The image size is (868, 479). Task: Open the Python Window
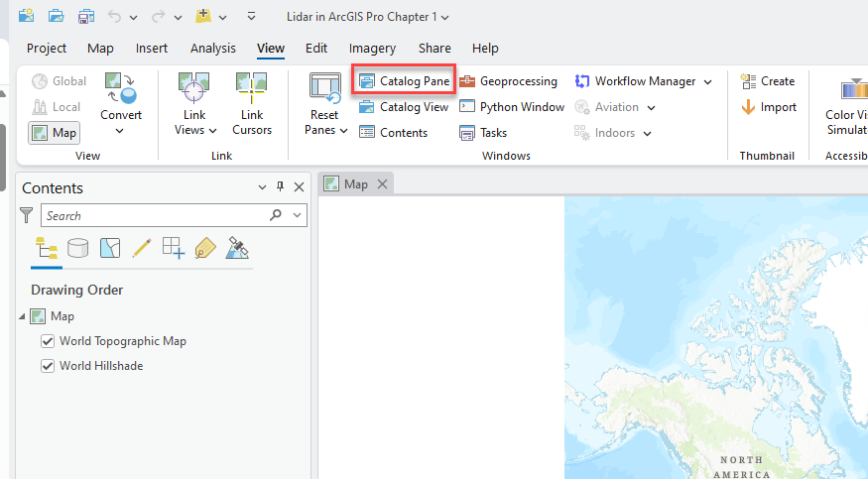(512, 107)
